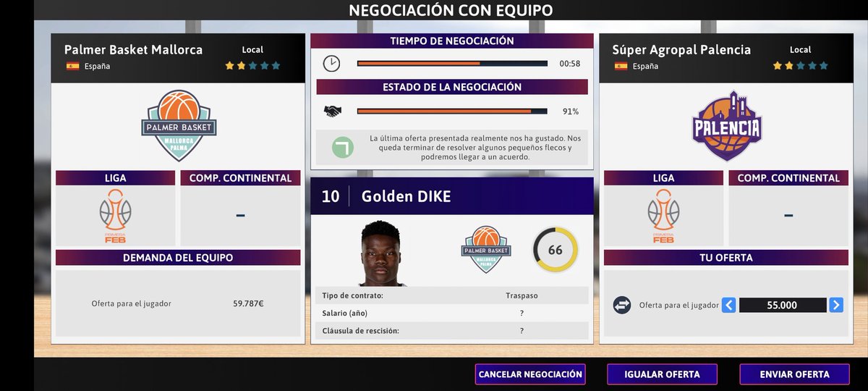Image resolution: width=868 pixels, height=391 pixels.
Task: Click the team demand value 59.787€
Action: coord(248,304)
